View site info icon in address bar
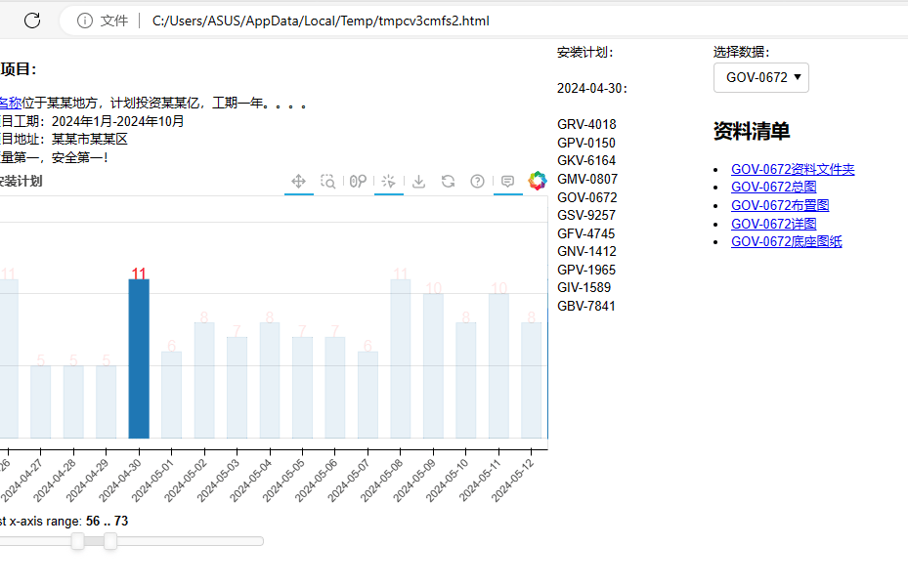Image resolution: width=908 pixels, height=588 pixels. 85,21
